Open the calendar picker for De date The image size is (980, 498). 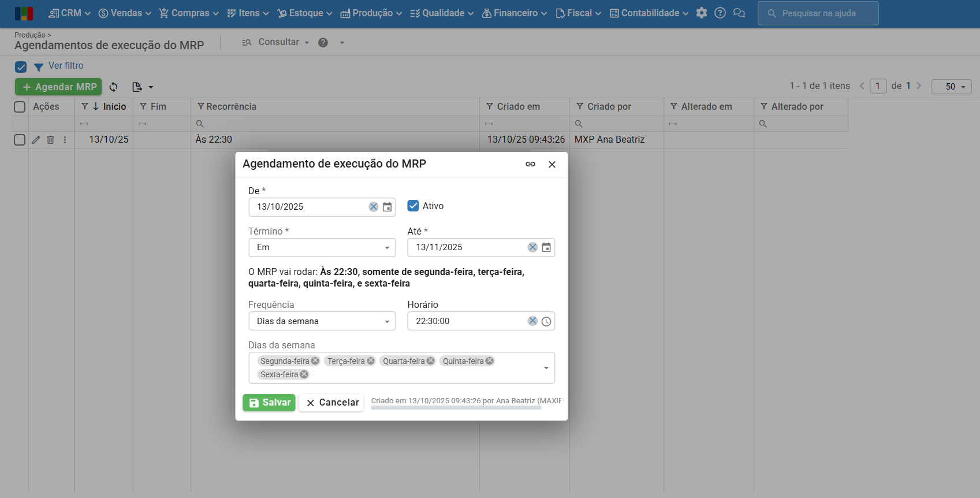[x=387, y=207]
